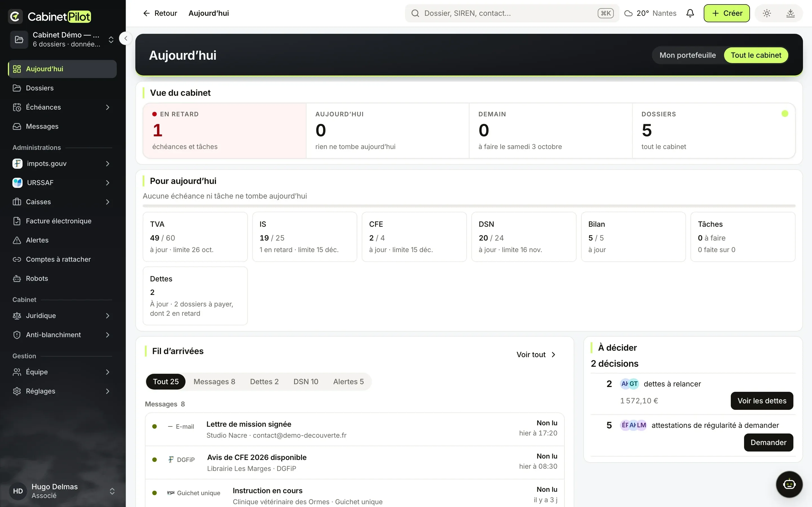Select Tout le cabinet view

click(756, 55)
